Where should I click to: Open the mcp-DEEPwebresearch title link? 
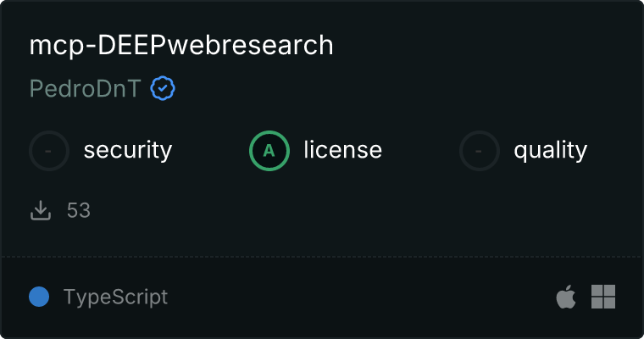(181, 46)
